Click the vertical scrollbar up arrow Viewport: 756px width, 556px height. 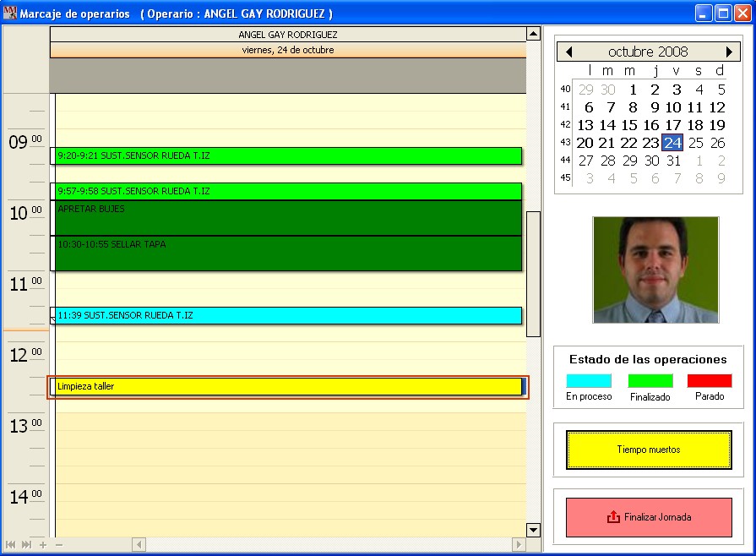[x=533, y=34]
